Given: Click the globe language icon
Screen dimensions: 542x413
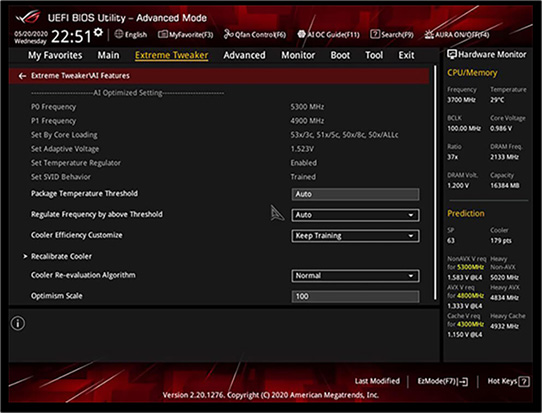Looking at the screenshot, I should 119,34.
